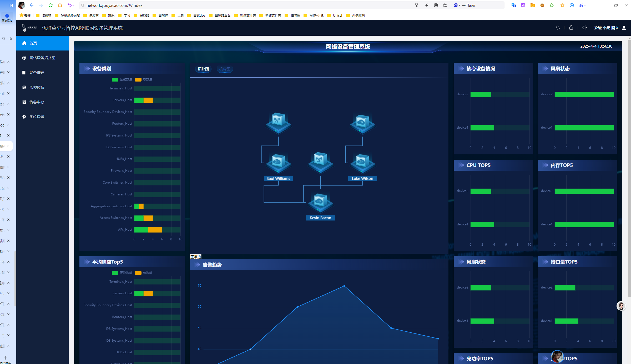The width and height of the screenshot is (631, 364).
Task: Open 网络设备拓扑图 in the sidebar
Action: 42,58
